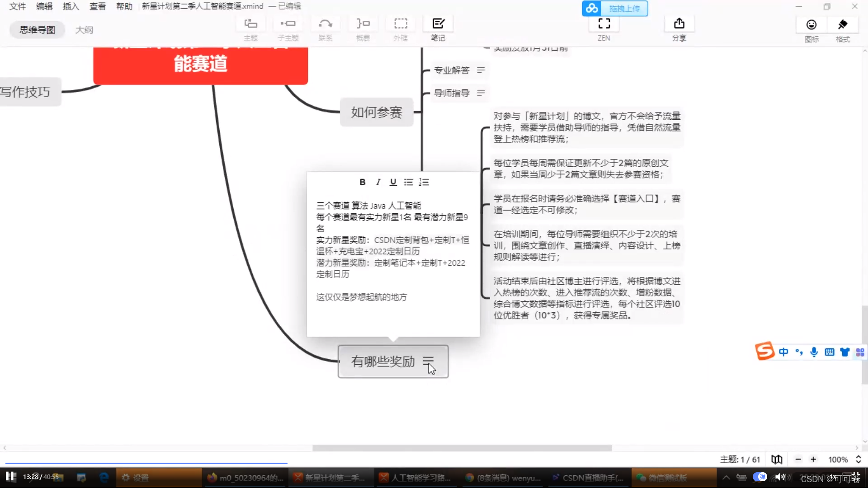
Task: Add a subtopic using 子主题 icon
Action: [x=288, y=23]
